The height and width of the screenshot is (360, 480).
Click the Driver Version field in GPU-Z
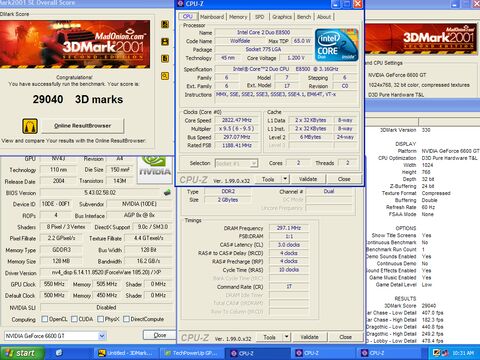click(x=106, y=272)
